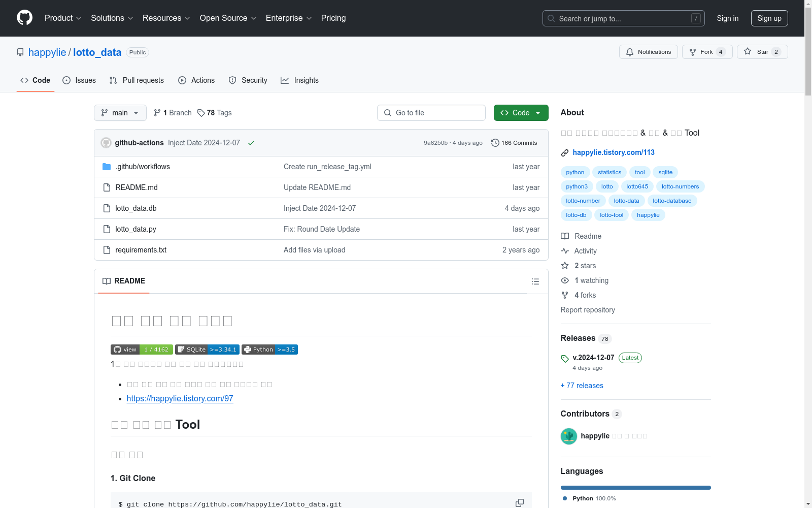
Task: View the 4 forks link
Action: point(579,295)
